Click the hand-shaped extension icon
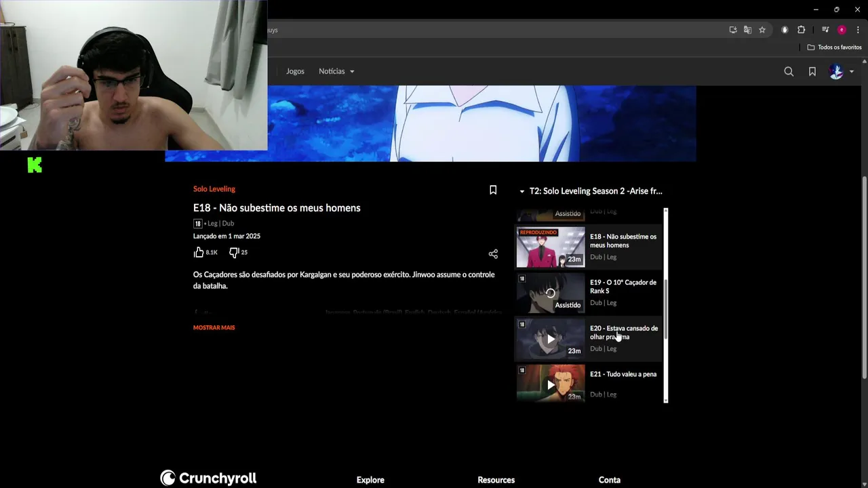 [x=785, y=30]
